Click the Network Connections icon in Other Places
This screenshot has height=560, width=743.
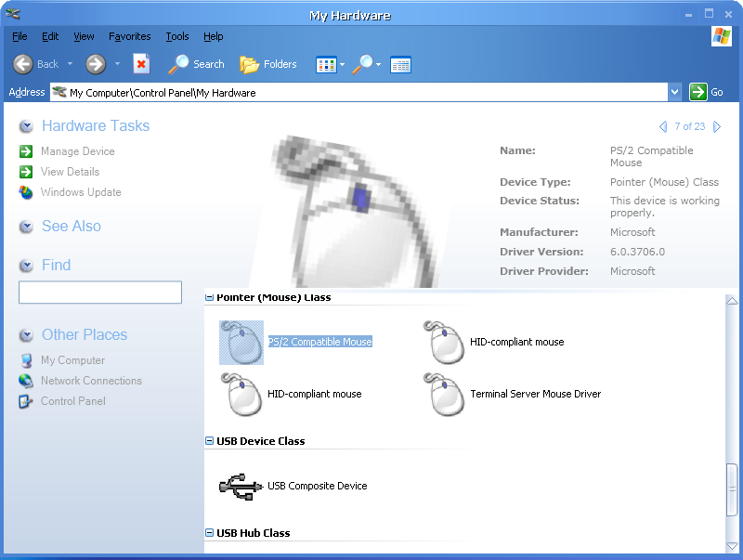pos(26,381)
